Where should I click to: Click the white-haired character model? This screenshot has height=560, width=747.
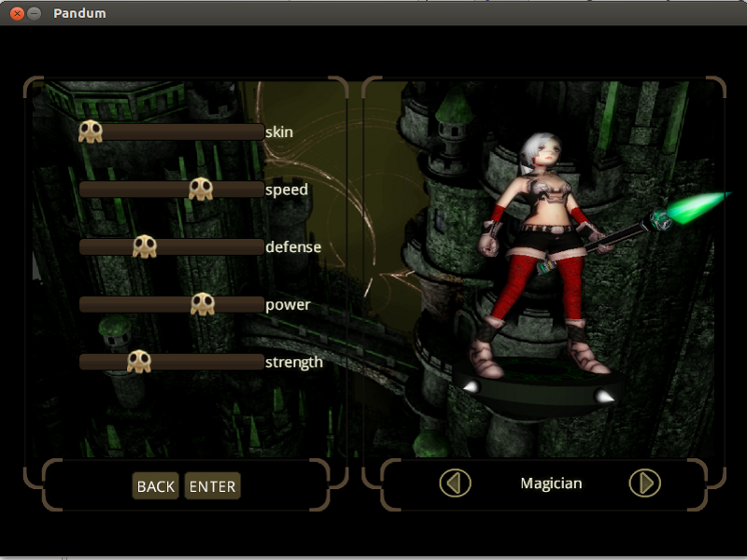(x=537, y=233)
